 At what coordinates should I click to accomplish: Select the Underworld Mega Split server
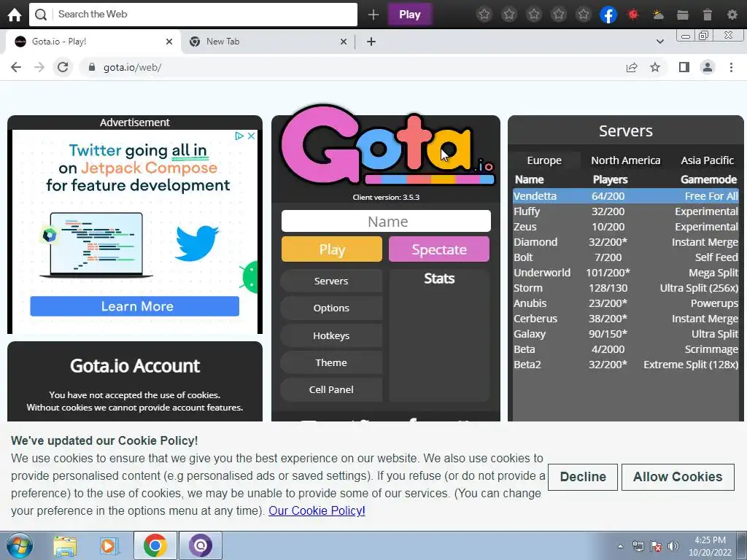click(x=625, y=273)
